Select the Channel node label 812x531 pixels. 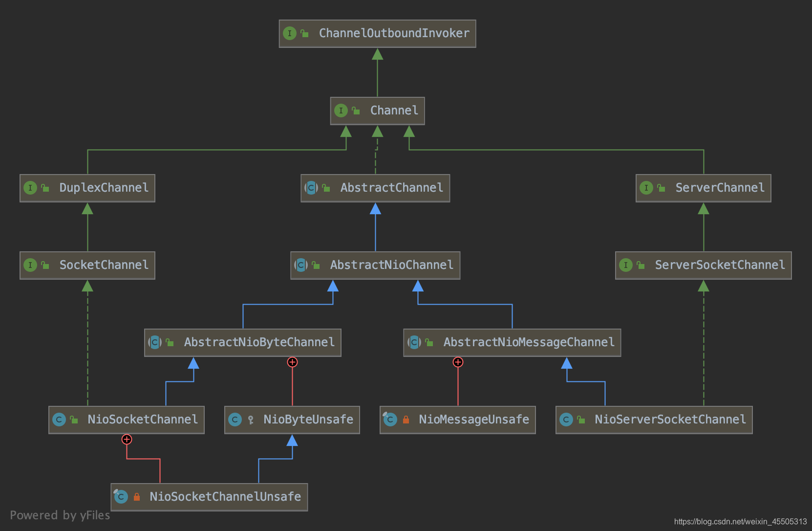[394, 111]
